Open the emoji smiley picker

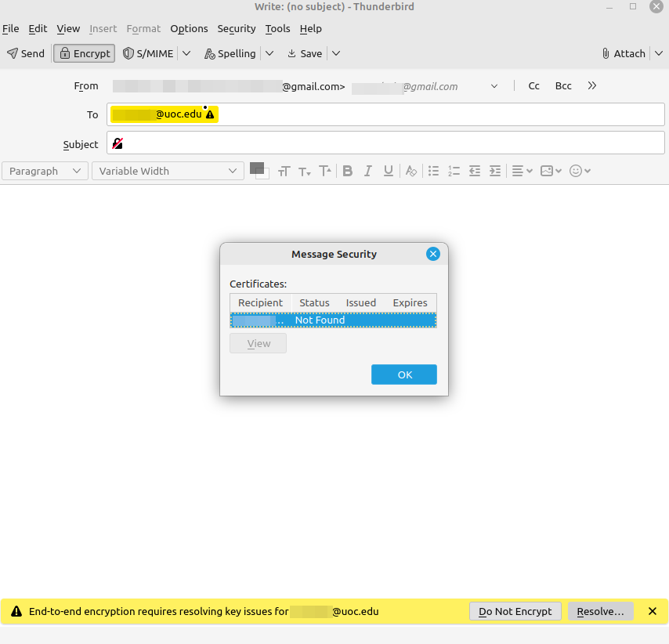(x=580, y=171)
